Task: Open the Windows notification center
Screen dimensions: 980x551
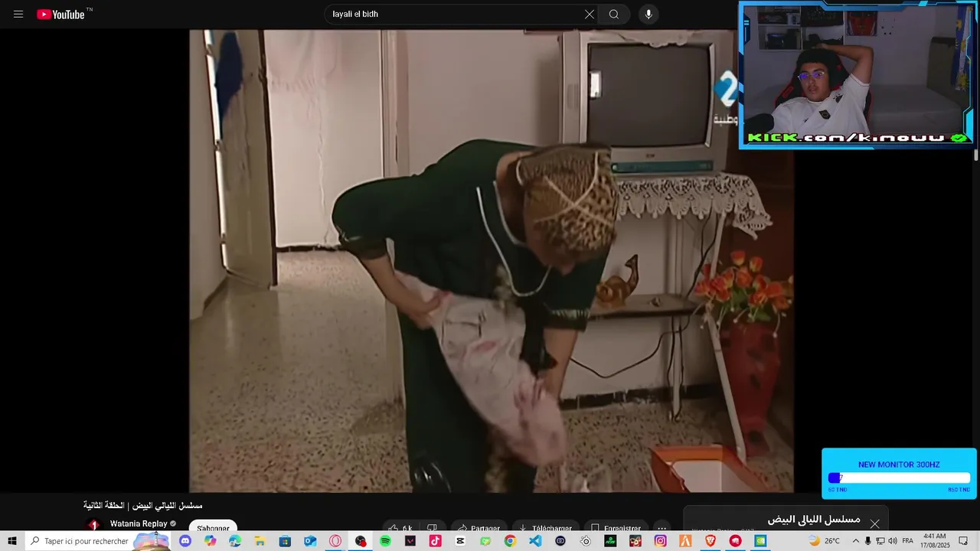Action: [963, 541]
